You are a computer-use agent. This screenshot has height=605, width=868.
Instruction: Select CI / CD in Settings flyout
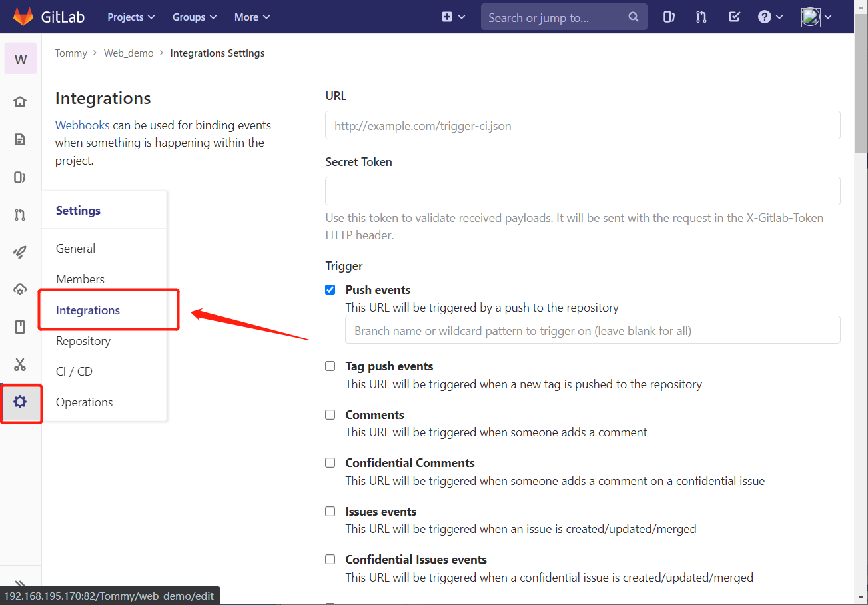[x=74, y=372]
